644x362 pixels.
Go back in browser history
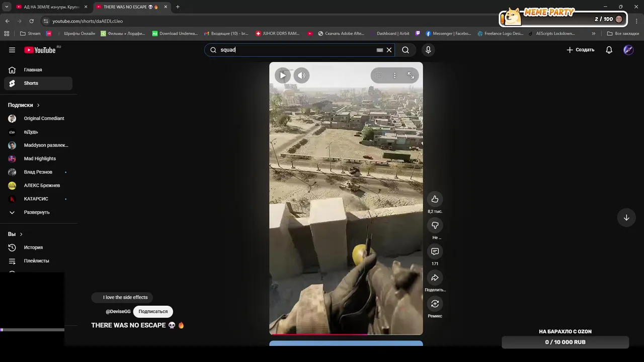pyautogui.click(x=7, y=21)
